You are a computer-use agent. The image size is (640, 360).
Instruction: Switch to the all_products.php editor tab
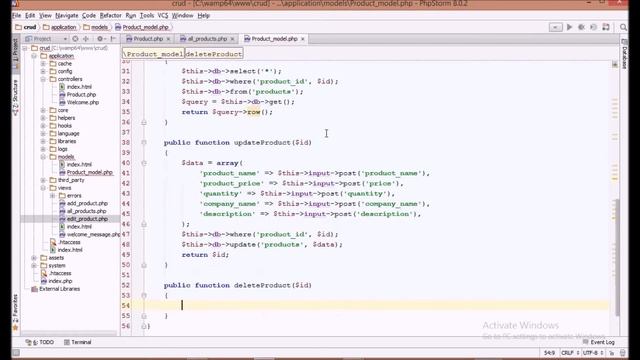tap(207, 39)
